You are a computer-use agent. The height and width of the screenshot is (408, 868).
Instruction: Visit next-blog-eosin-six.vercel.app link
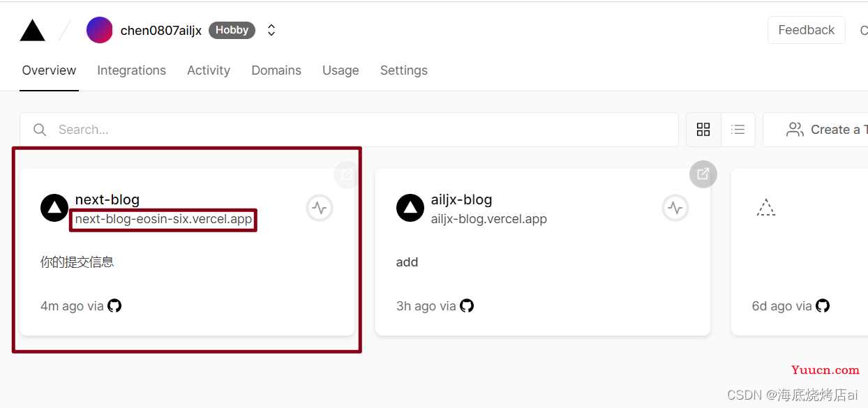(163, 219)
